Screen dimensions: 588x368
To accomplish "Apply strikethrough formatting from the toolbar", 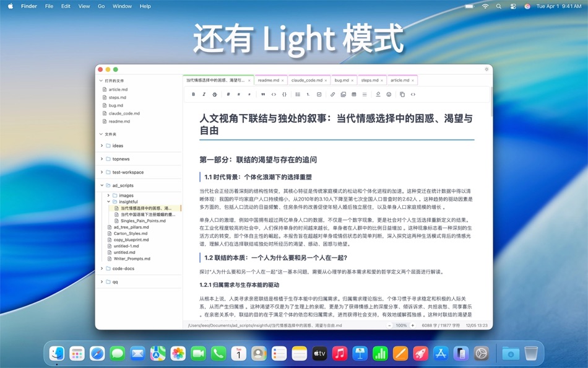I will [215, 95].
